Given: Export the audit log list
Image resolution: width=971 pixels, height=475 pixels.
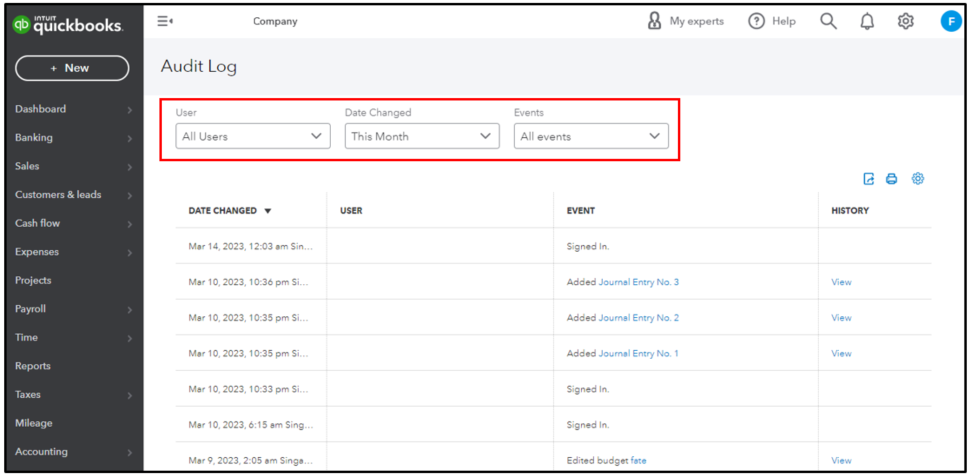Looking at the screenshot, I should (x=869, y=179).
